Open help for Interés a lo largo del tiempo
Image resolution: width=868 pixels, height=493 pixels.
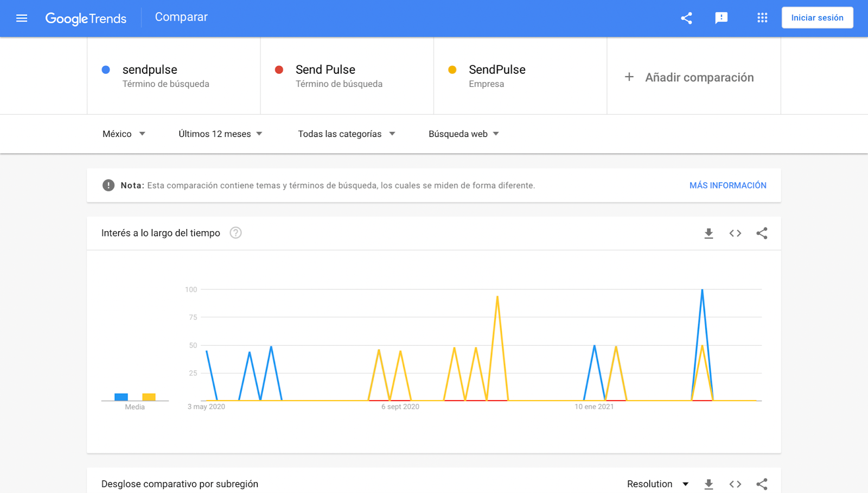pyautogui.click(x=235, y=233)
